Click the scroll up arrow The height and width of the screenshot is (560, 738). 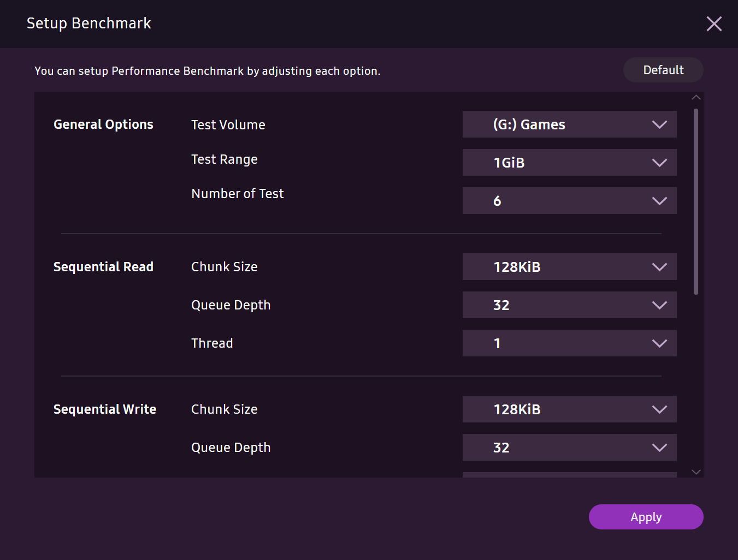pyautogui.click(x=696, y=98)
